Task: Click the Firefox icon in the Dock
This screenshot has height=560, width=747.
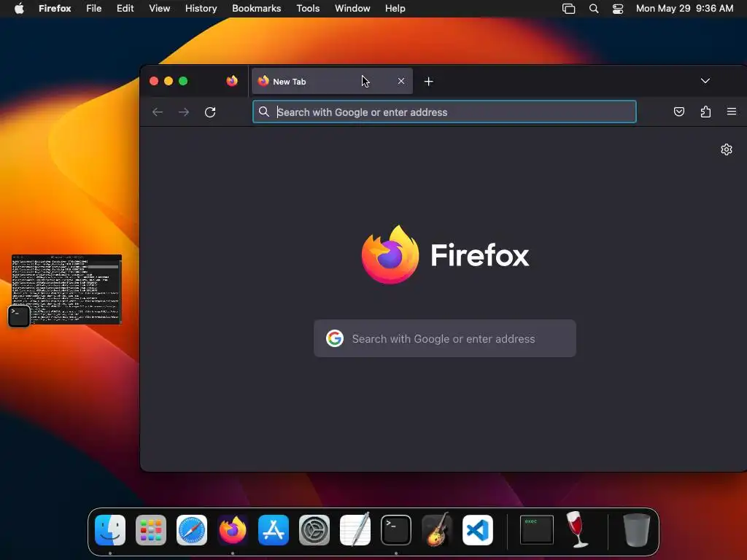Action: pos(233,530)
